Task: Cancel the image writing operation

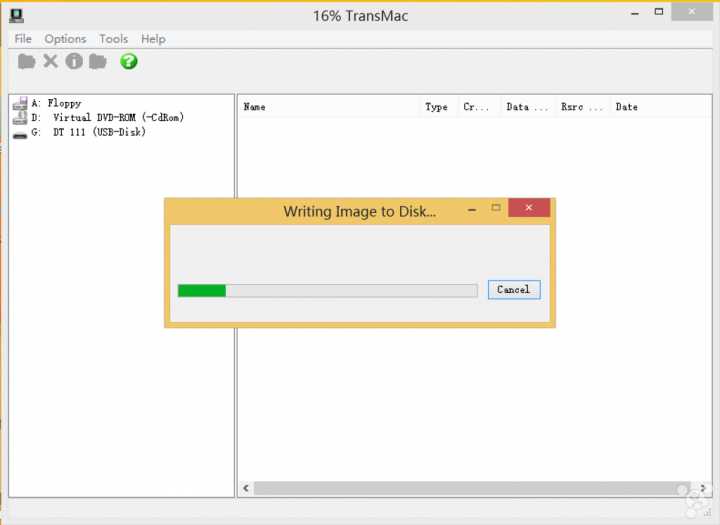Action: pyautogui.click(x=514, y=290)
